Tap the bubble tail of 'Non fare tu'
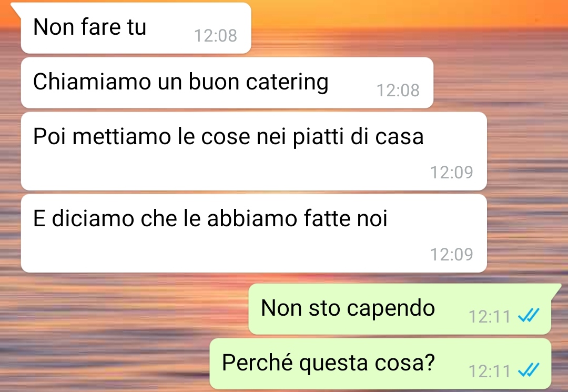 pyautogui.click(x=16, y=8)
